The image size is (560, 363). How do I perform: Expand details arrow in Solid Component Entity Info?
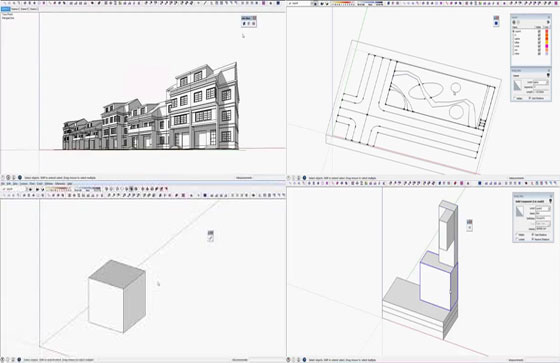(x=550, y=201)
